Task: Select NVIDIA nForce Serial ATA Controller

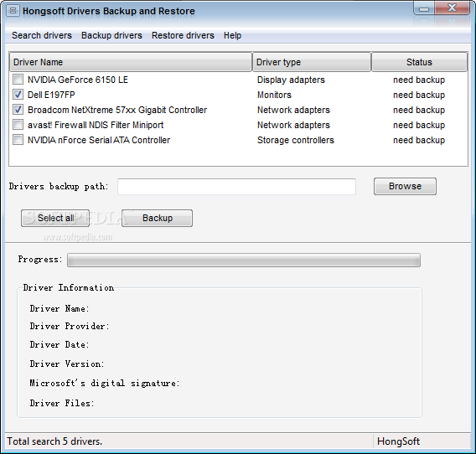Action: pyautogui.click(x=99, y=140)
